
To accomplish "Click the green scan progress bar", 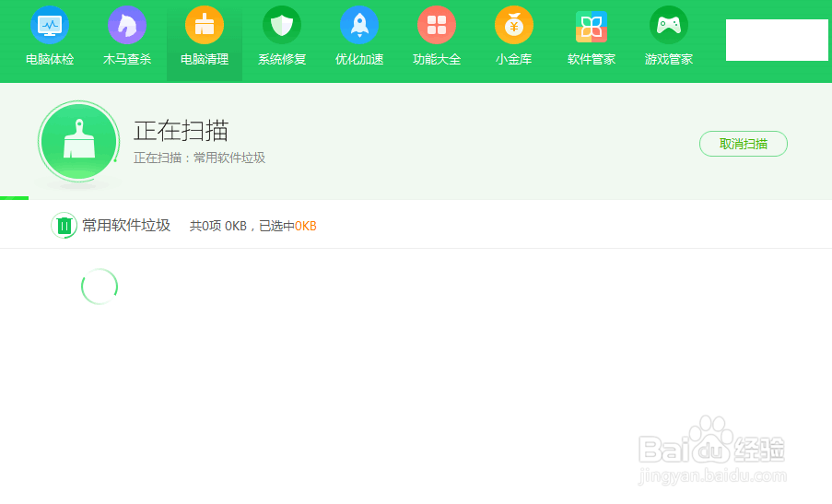I will 15,198.
